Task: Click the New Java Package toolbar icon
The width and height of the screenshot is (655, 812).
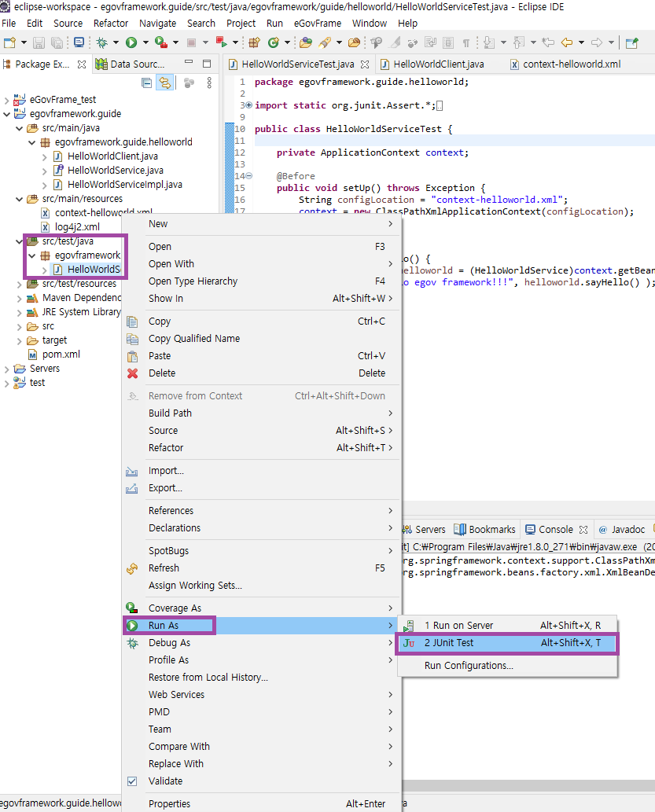Action: (254, 42)
